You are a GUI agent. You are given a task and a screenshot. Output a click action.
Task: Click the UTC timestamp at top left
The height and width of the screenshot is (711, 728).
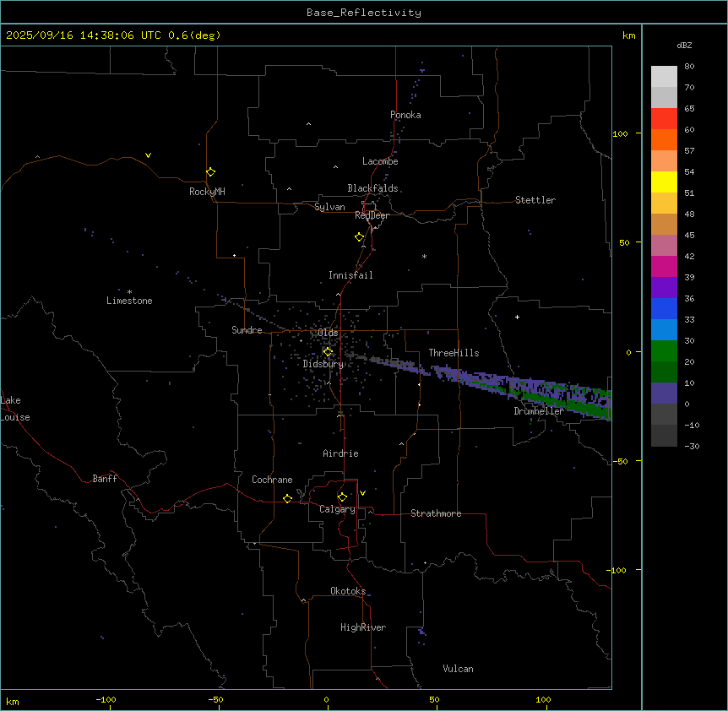[113, 35]
